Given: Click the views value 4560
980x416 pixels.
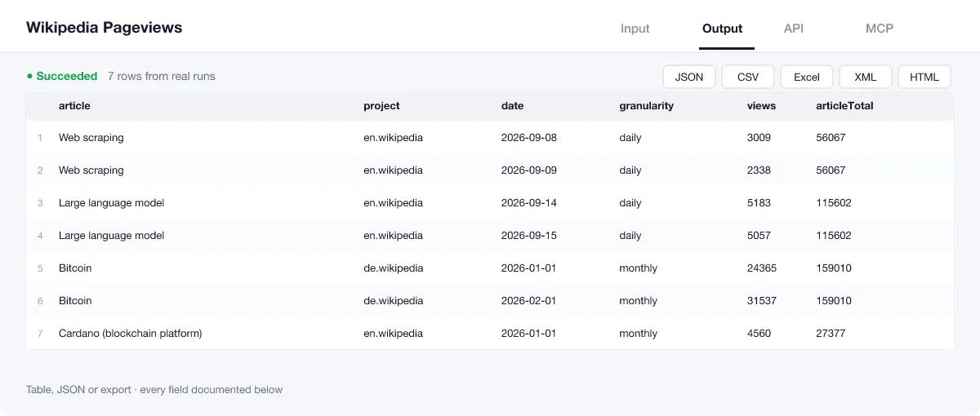Looking at the screenshot, I should coord(759,334).
